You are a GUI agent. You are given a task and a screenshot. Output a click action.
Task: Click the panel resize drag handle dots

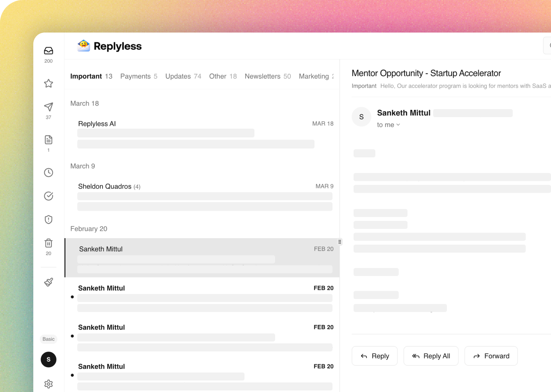click(339, 242)
